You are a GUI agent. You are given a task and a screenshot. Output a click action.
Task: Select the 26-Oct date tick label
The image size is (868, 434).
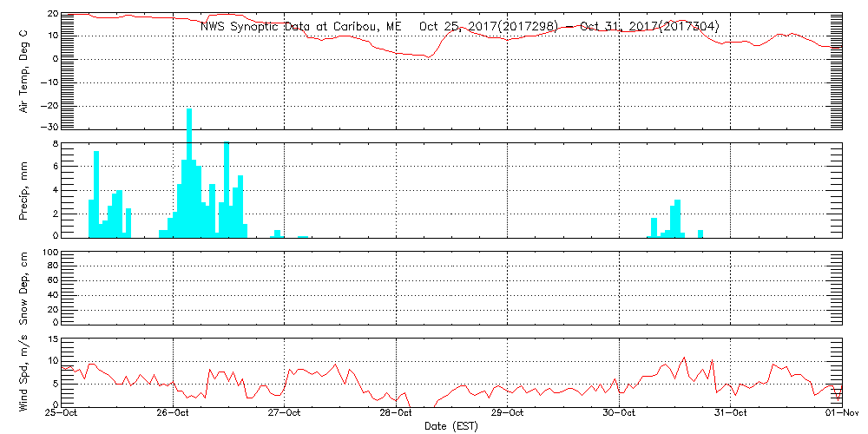click(174, 414)
